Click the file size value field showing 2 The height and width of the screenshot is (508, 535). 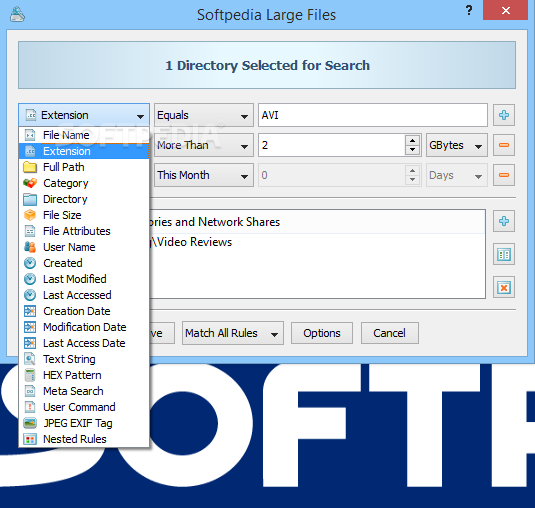click(x=332, y=145)
